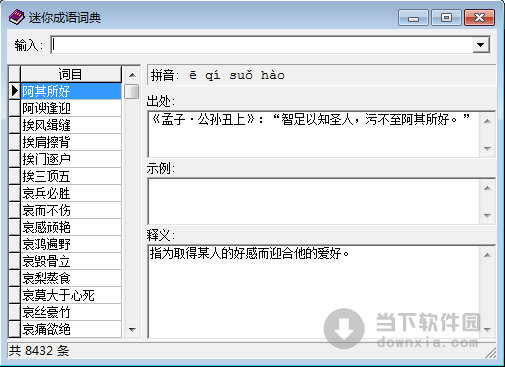Select the entry 哀毁骨立
505x367 pixels.
point(71,261)
